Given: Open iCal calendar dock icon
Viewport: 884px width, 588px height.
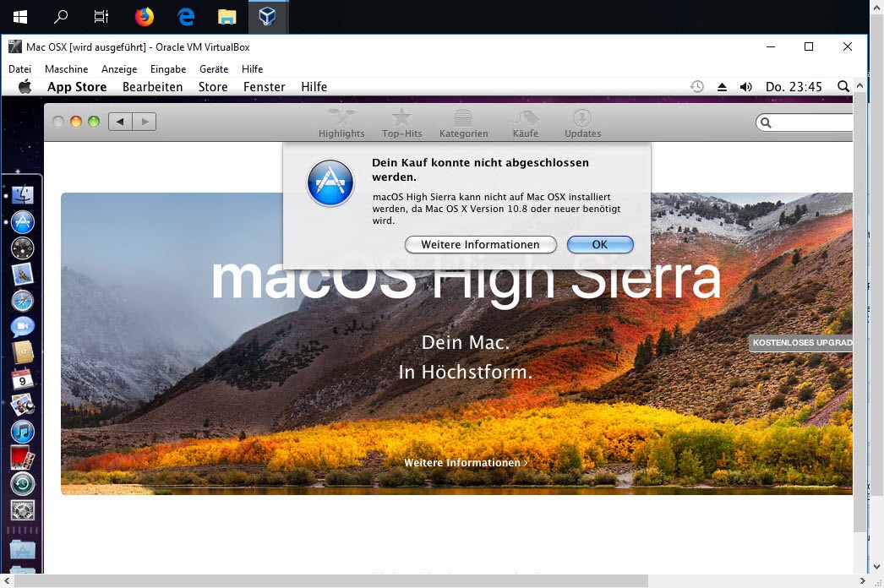Looking at the screenshot, I should click(x=23, y=378).
